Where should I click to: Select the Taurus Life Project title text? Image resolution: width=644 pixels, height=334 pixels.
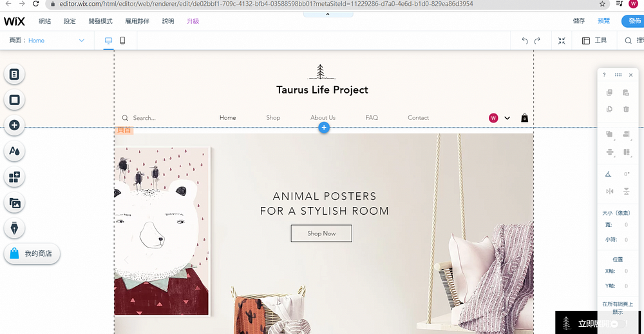pos(322,90)
